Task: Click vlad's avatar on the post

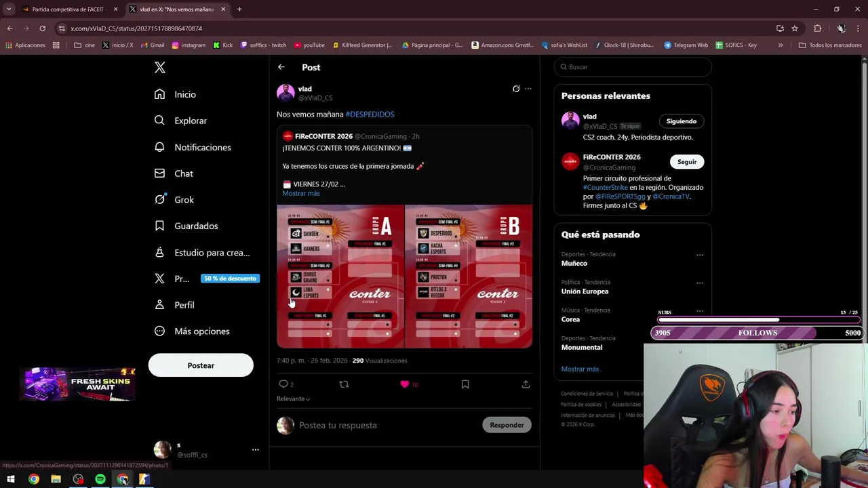Action: coord(285,93)
